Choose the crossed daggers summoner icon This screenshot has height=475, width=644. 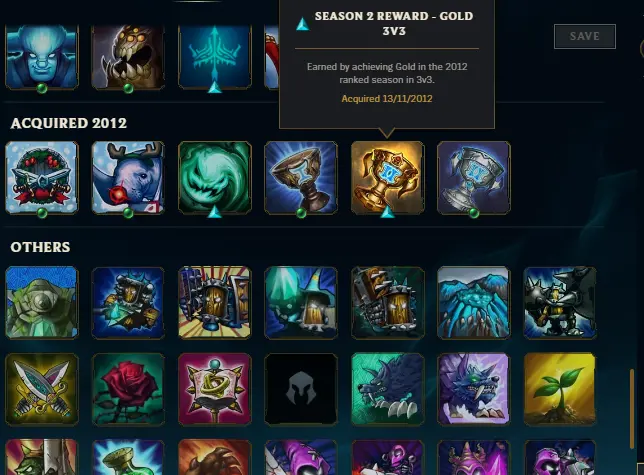[41, 389]
